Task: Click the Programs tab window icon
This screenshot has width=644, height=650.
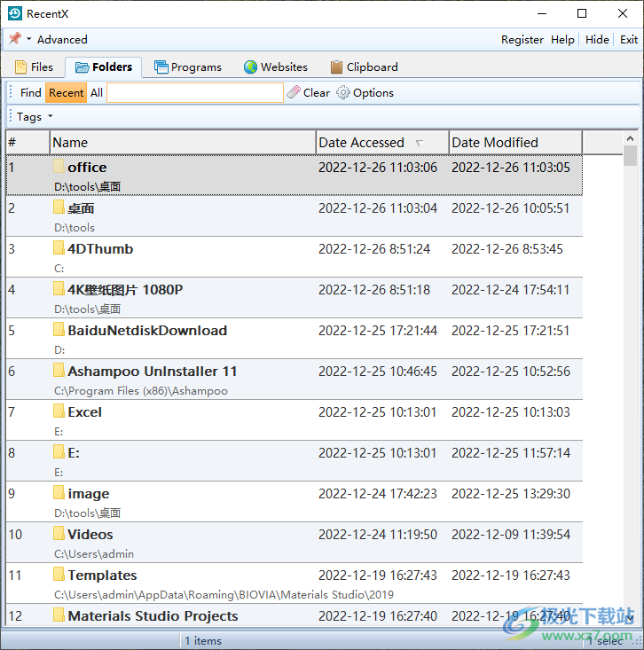Action: pyautogui.click(x=161, y=67)
